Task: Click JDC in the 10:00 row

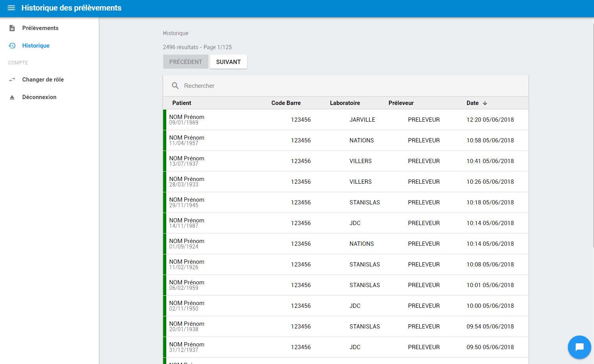Action: [355, 306]
